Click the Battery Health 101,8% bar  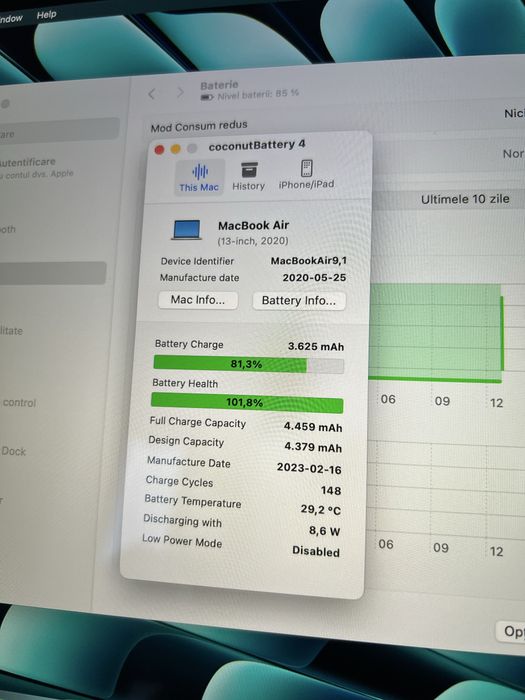click(247, 403)
